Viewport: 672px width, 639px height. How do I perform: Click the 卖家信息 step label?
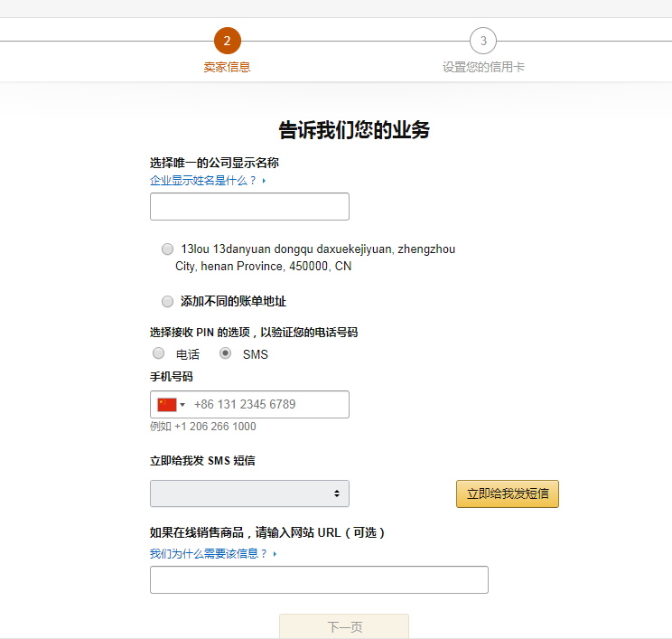click(x=227, y=67)
